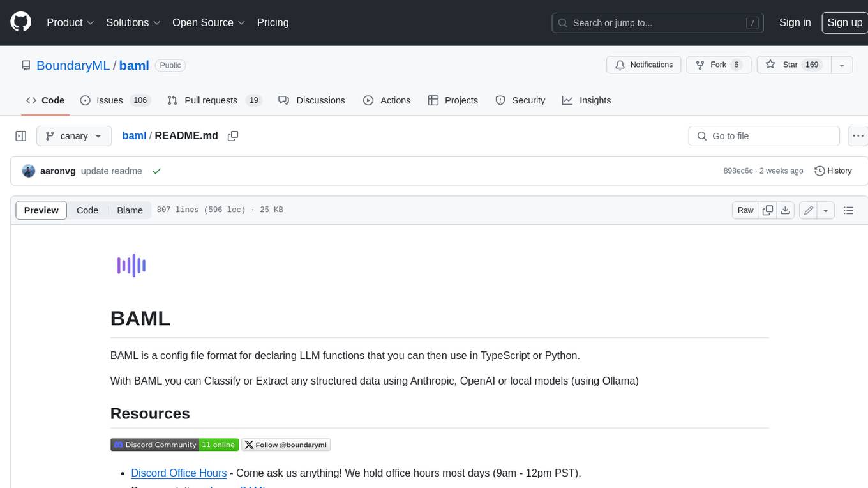Open the star lists dropdown arrow

click(x=842, y=65)
